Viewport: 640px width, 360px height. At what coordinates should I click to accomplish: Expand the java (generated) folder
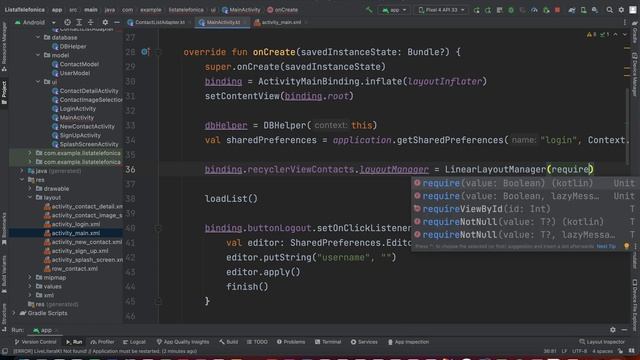coord(22,171)
